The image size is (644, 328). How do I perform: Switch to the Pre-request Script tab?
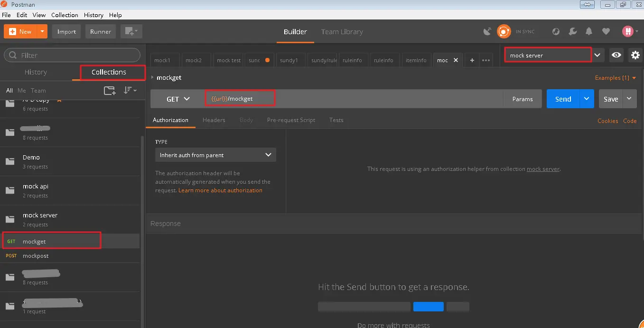(x=291, y=120)
